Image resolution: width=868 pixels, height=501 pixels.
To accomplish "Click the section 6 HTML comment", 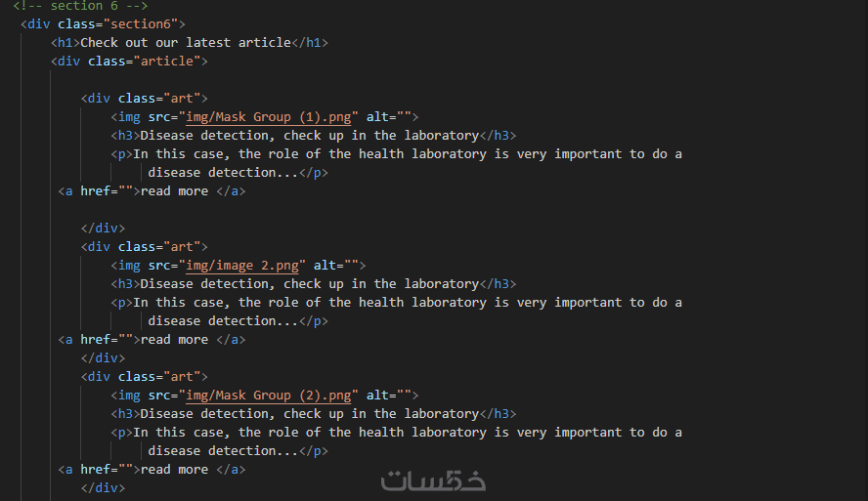I will click(x=80, y=6).
